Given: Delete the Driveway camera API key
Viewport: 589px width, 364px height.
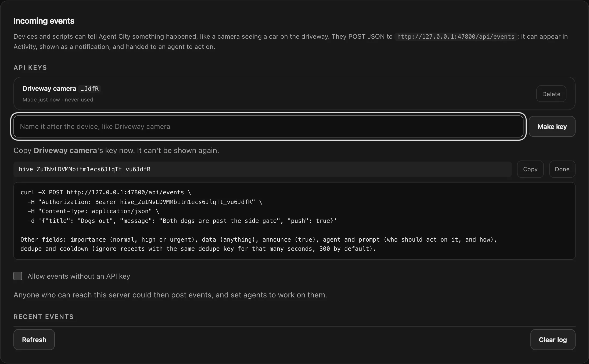Looking at the screenshot, I should coord(551,94).
